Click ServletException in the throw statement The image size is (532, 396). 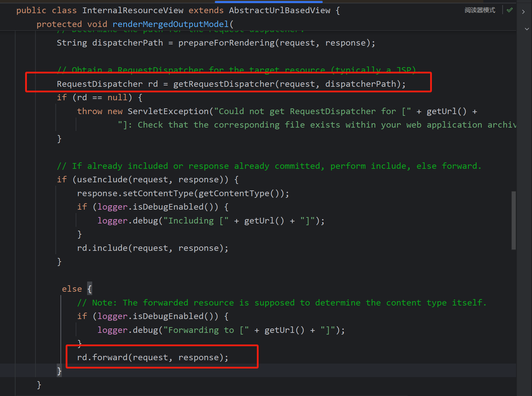click(168, 111)
